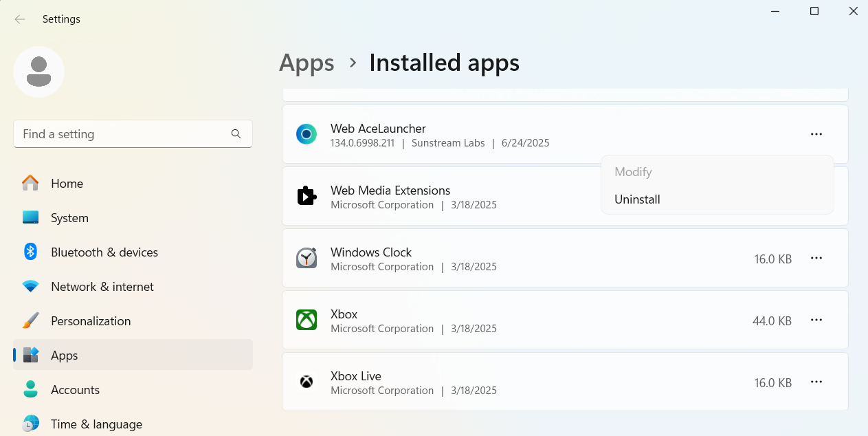Expand the three-dot menu for Xbox
Screen dimensions: 868x436
816,320
